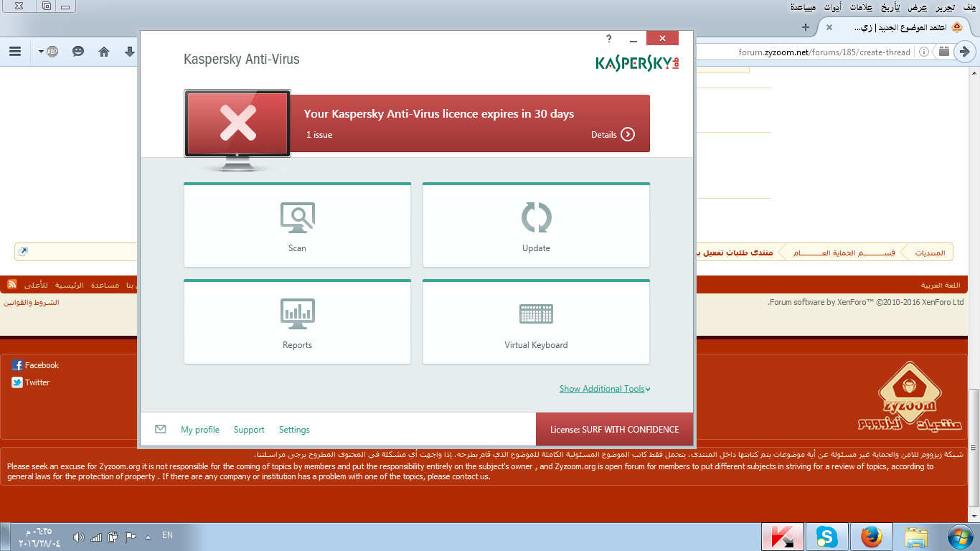Image resolution: width=980 pixels, height=551 pixels.
Task: Open the عرض (View) menu
Action: 918,7
